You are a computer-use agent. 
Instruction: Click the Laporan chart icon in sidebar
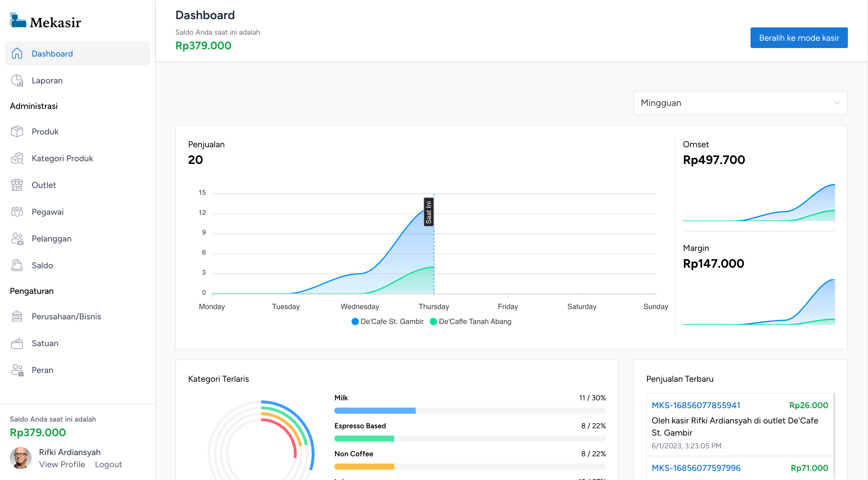[x=17, y=81]
